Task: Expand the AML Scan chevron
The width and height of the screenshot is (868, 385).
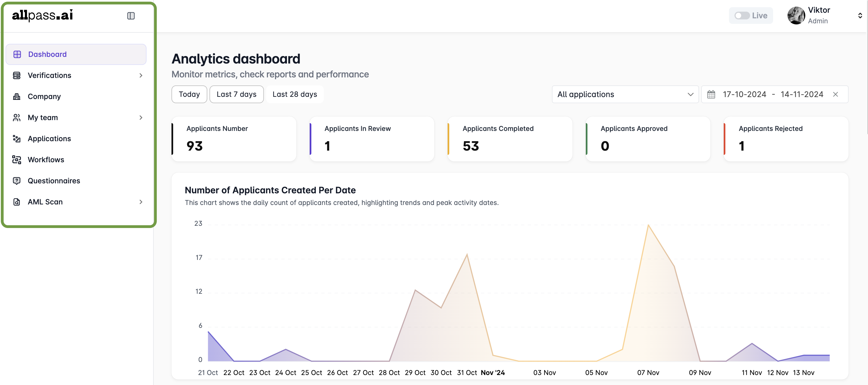Action: click(x=141, y=202)
